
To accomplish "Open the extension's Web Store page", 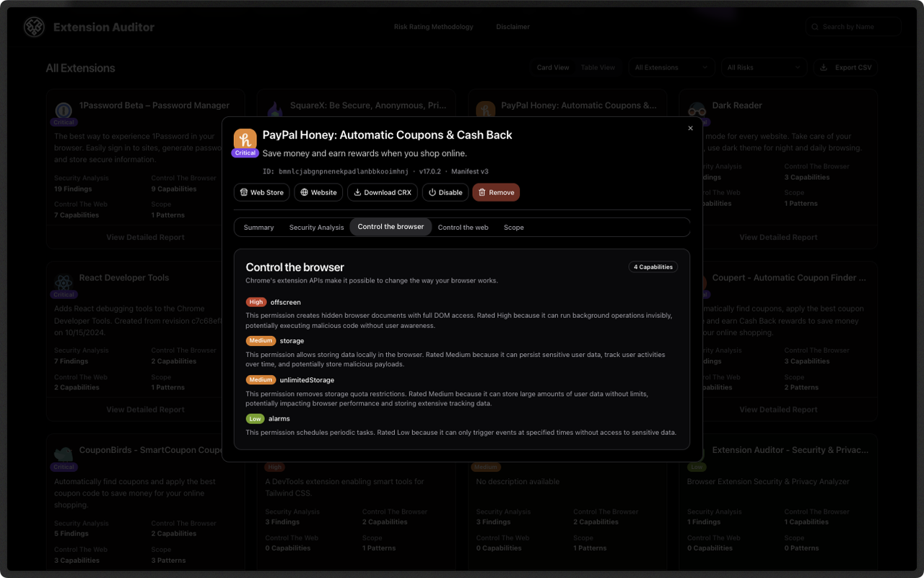I will 261,192.
